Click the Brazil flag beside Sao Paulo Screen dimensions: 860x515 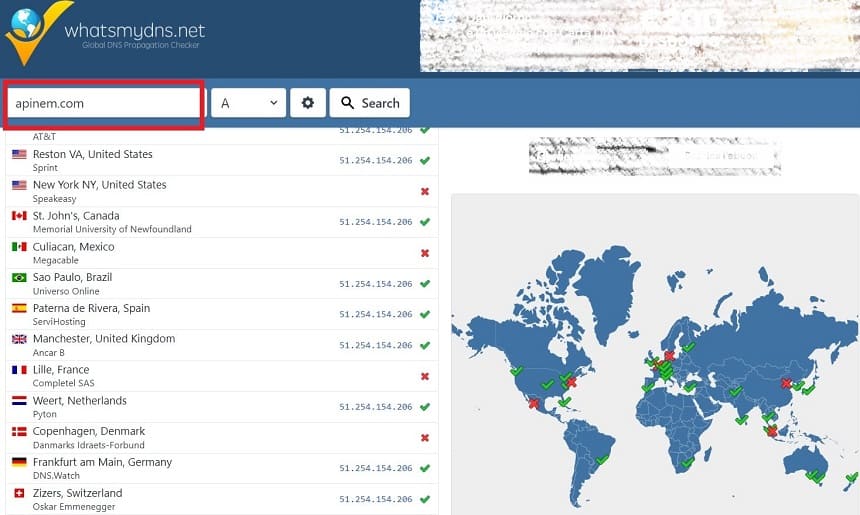(19, 278)
